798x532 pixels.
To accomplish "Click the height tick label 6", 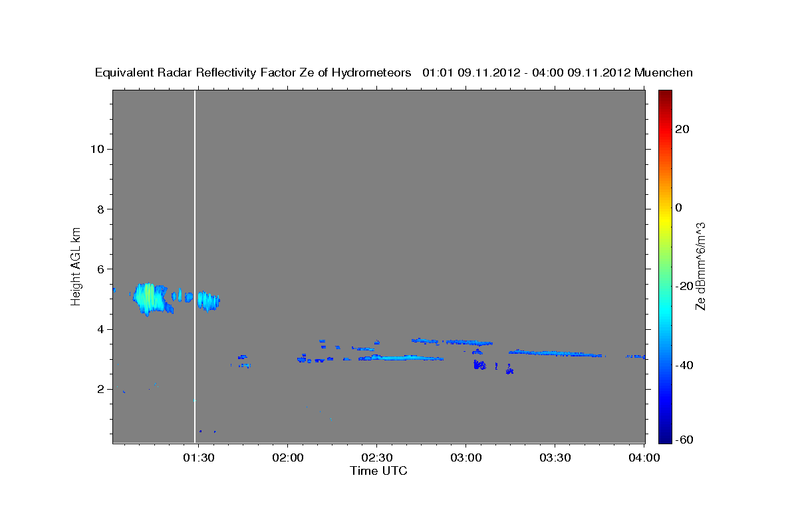I will point(101,269).
